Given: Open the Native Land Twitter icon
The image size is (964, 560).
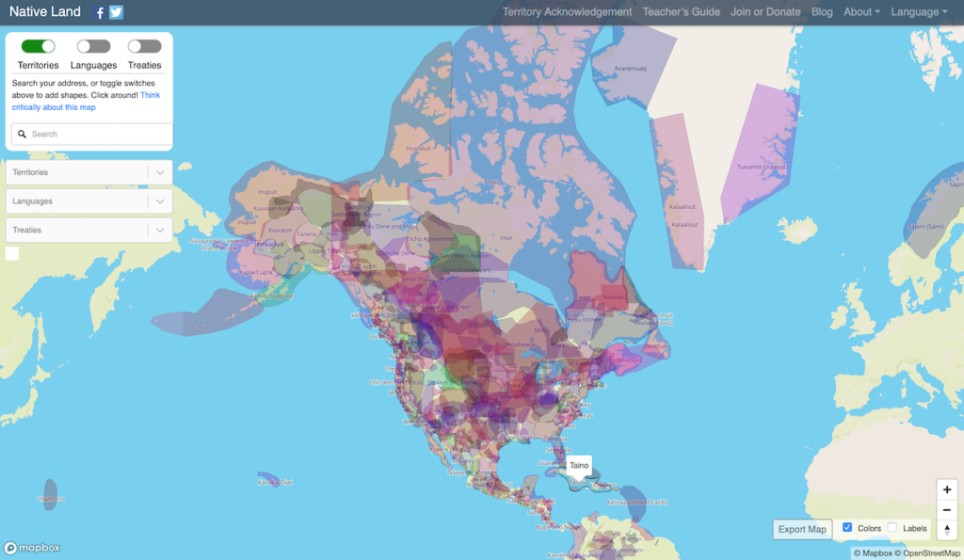Looking at the screenshot, I should pos(116,12).
